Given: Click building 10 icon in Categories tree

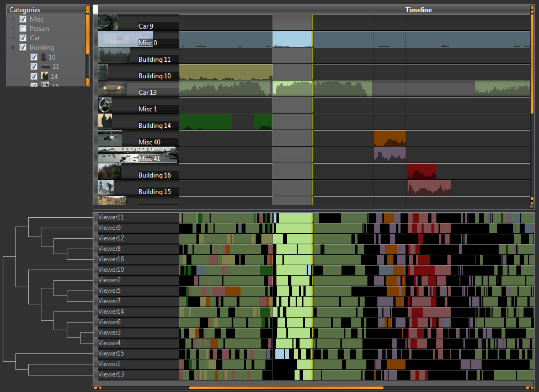Looking at the screenshot, I should [x=43, y=57].
